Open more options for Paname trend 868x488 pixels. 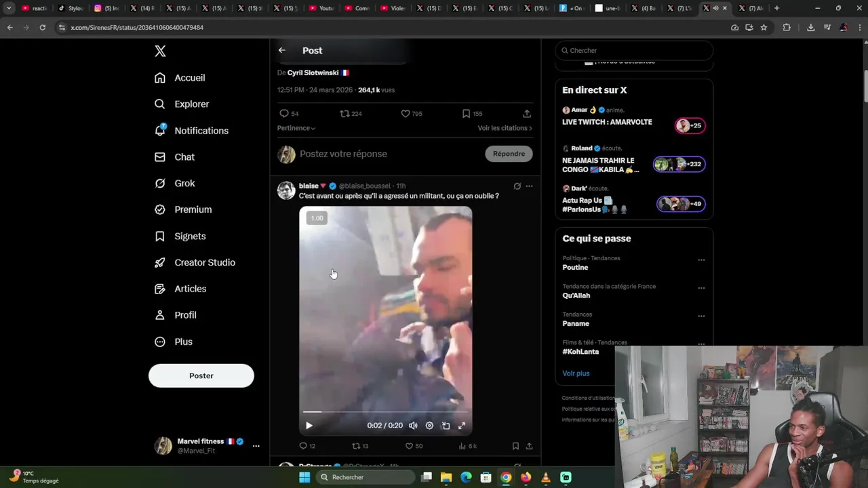click(701, 316)
